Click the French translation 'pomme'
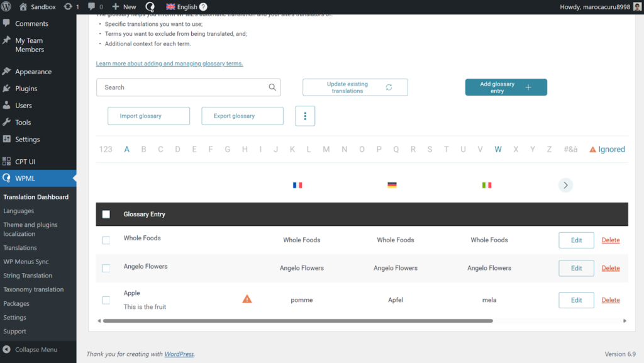The height and width of the screenshot is (363, 644). pyautogui.click(x=301, y=300)
